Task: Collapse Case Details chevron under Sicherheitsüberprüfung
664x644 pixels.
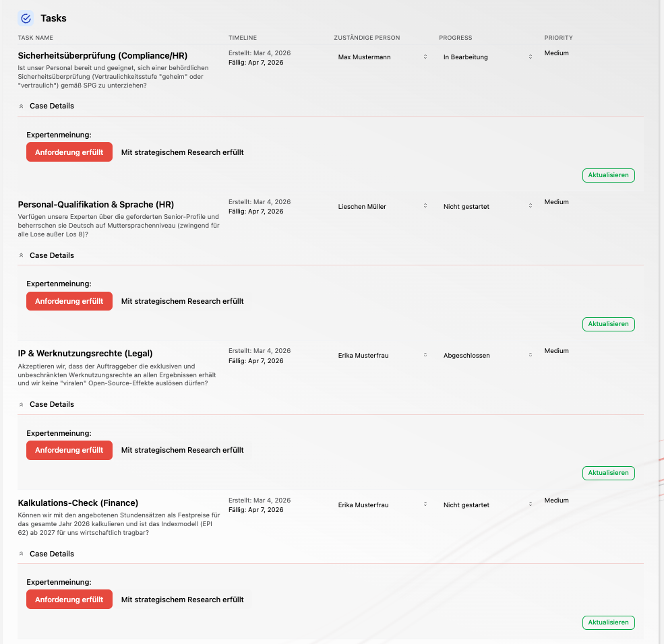Action: point(22,106)
